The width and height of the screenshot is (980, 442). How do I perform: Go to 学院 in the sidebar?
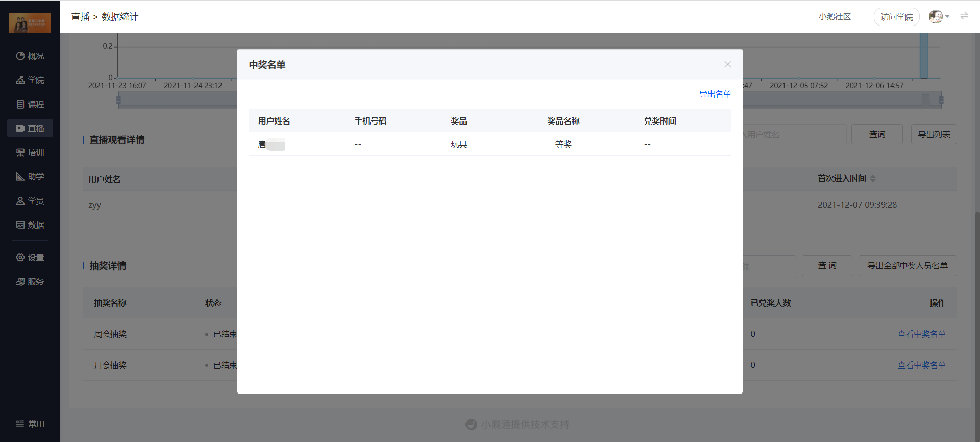pyautogui.click(x=30, y=80)
